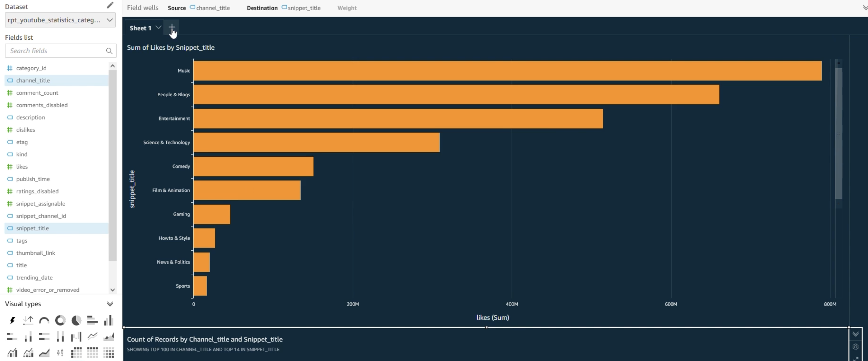The height and width of the screenshot is (361, 868).
Task: Open the Sheet 1 dropdown menu
Action: pos(158,28)
